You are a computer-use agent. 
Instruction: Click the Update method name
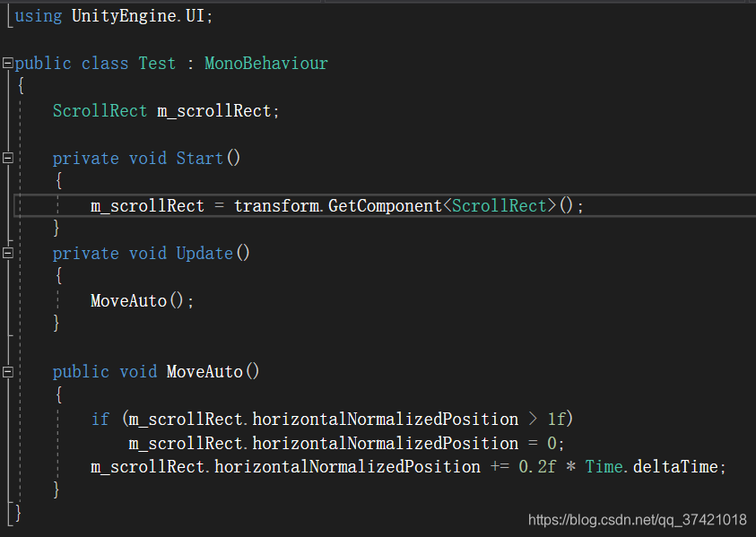point(204,253)
